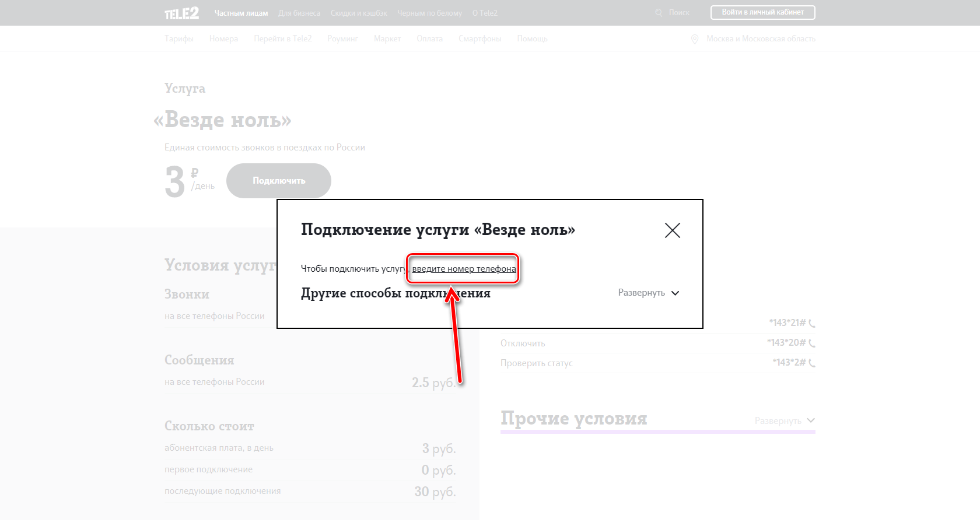Open «Черным по белому» section
The image size is (980, 526).
429,13
